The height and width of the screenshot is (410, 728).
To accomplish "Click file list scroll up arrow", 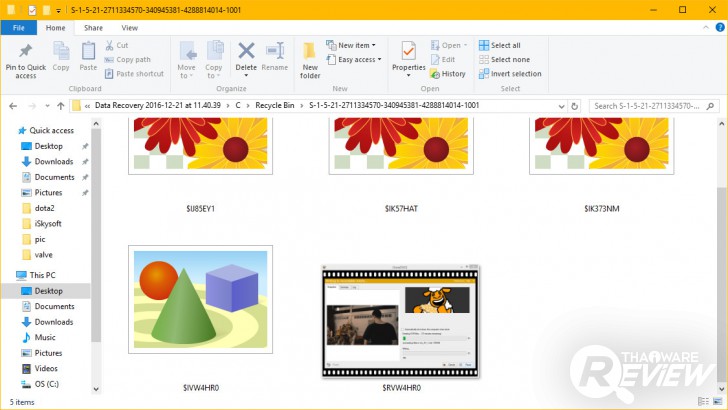I will [x=722, y=124].
